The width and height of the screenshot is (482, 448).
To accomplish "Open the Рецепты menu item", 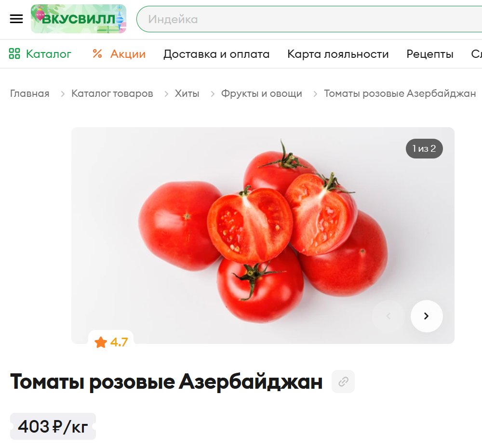I will (430, 54).
